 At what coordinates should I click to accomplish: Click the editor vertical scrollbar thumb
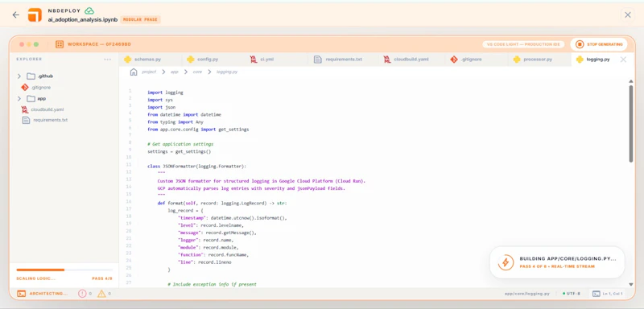pyautogui.click(x=631, y=123)
